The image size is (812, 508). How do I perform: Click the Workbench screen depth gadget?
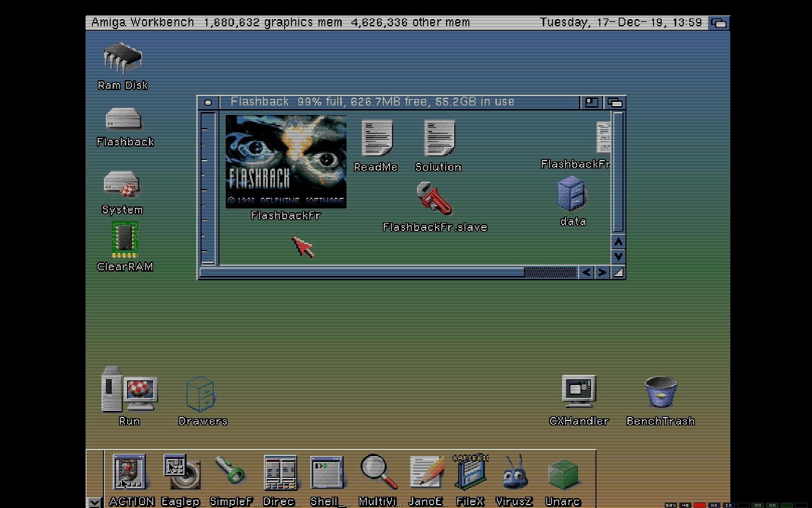click(x=719, y=23)
